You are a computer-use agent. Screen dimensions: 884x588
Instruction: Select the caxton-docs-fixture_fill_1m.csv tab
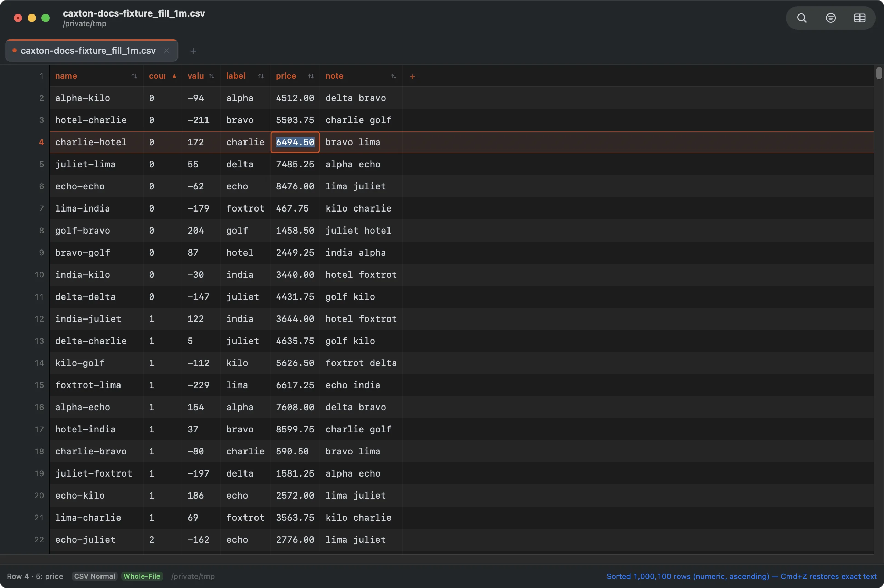coord(92,51)
